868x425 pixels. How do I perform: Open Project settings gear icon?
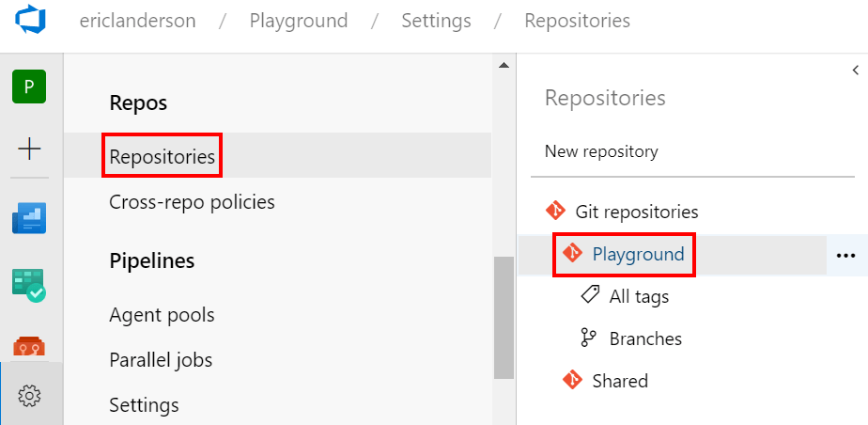point(30,395)
